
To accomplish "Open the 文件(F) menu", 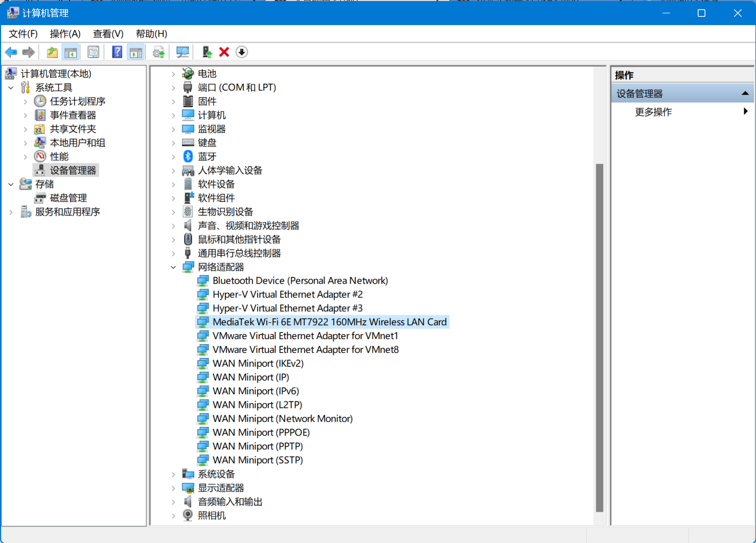I will click(23, 34).
